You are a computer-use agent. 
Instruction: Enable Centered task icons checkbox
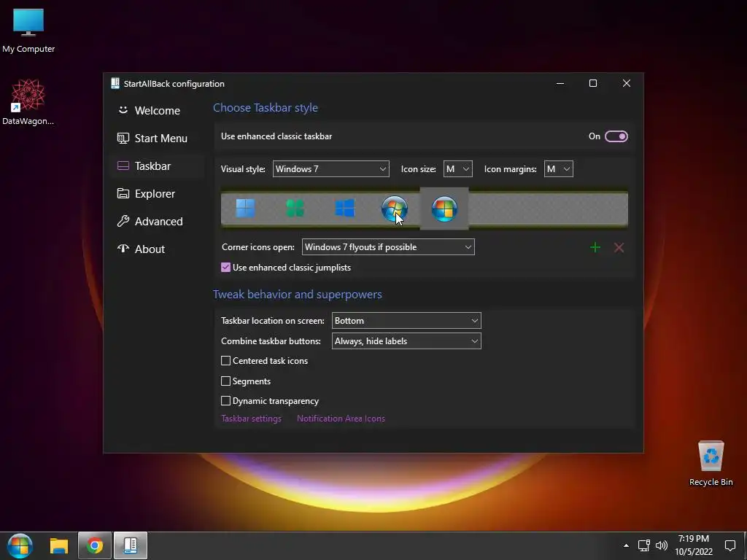point(226,361)
